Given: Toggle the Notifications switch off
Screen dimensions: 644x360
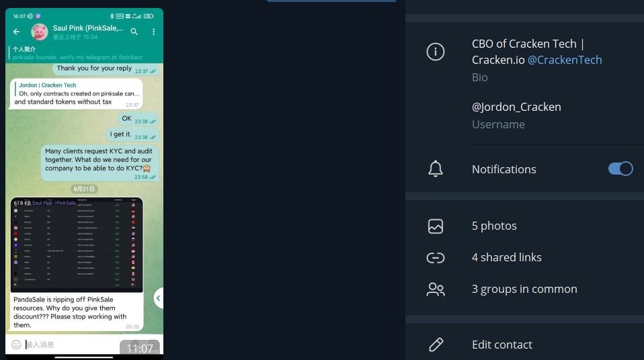Looking at the screenshot, I should point(620,169).
